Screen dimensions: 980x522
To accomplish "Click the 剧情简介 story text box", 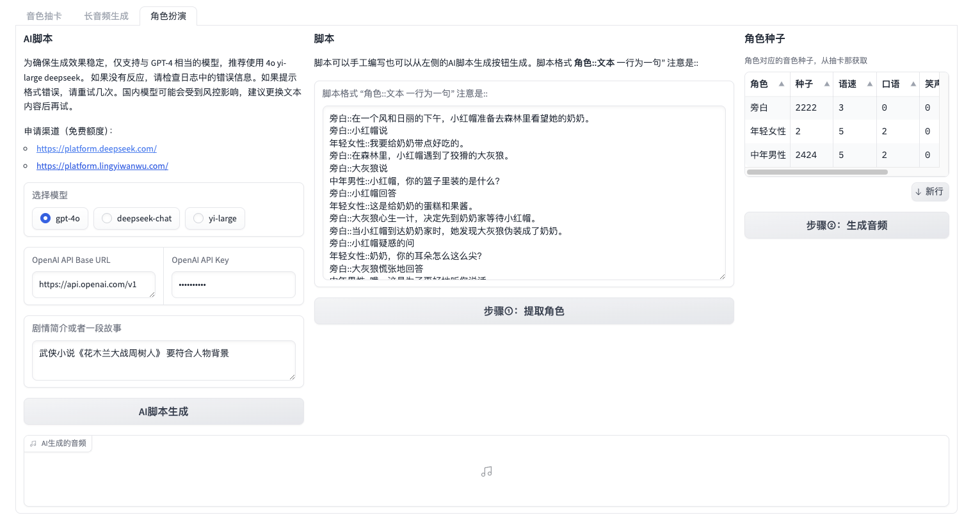I will click(164, 360).
